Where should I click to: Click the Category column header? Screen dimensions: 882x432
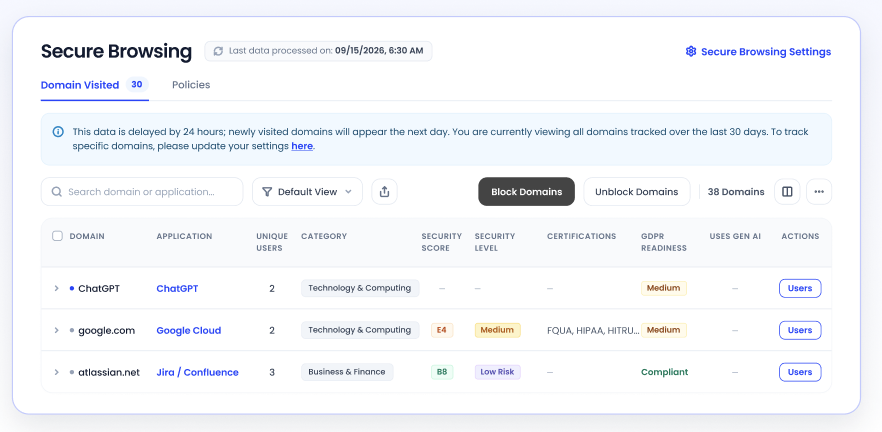coord(324,236)
